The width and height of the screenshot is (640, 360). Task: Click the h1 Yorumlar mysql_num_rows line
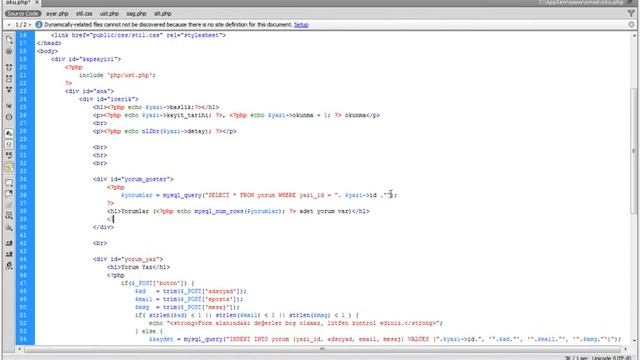pos(238,211)
